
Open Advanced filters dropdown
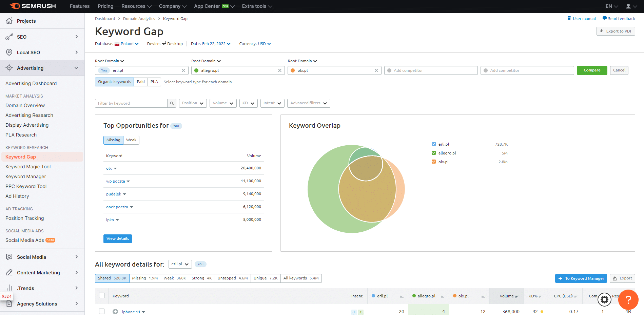[309, 103]
